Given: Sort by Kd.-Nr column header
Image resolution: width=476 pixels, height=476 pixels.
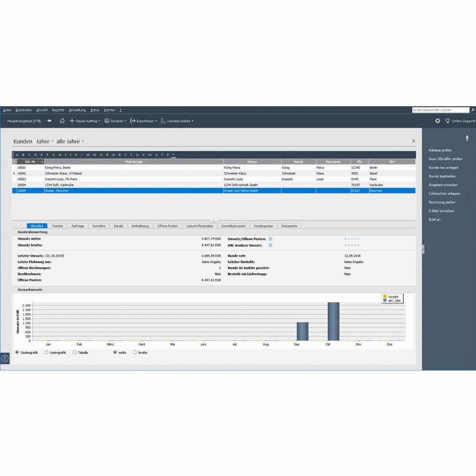Looking at the screenshot, I should 30,162.
